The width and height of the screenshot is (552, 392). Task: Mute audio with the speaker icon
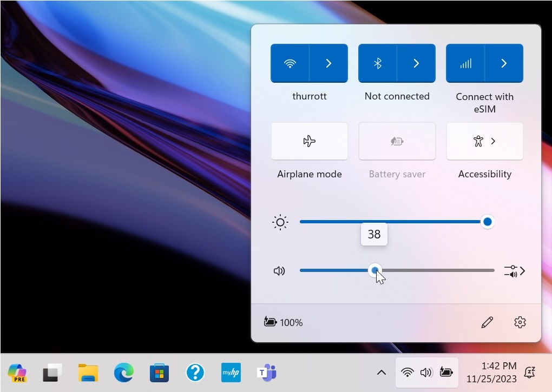(279, 270)
